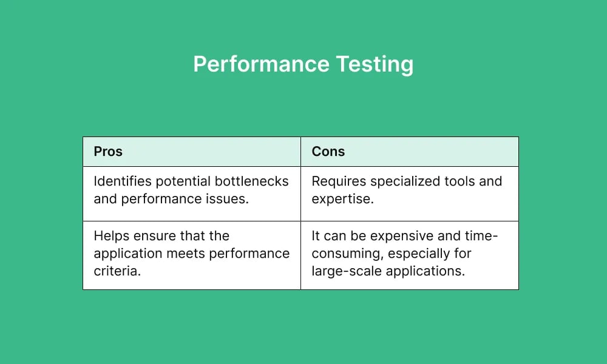Click the Performance Testing title
This screenshot has width=607, height=364.
303,64
